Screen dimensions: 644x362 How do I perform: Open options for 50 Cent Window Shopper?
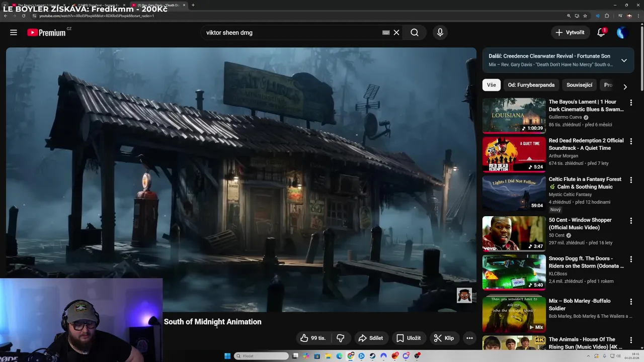coord(631,221)
